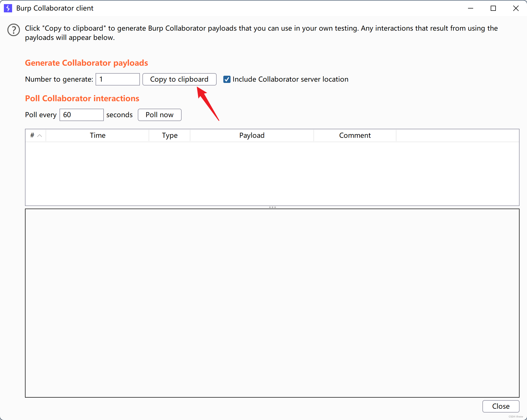Close window using title bar X
This screenshot has width=527, height=420.
(516, 8)
